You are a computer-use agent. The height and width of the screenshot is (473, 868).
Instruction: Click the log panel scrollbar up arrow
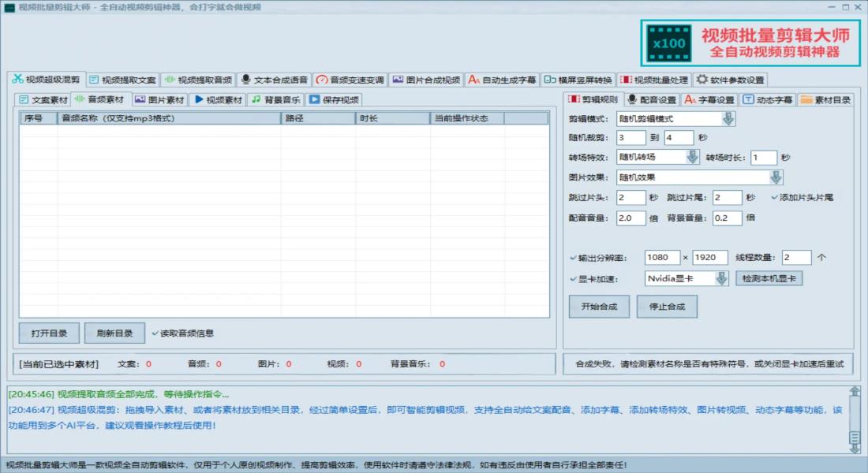(x=855, y=392)
